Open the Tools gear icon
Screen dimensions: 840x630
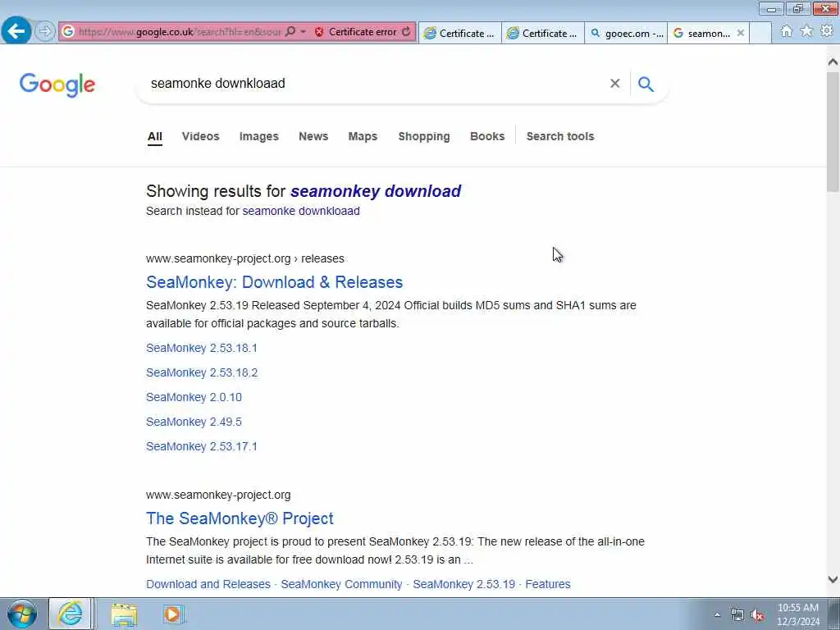click(x=827, y=32)
